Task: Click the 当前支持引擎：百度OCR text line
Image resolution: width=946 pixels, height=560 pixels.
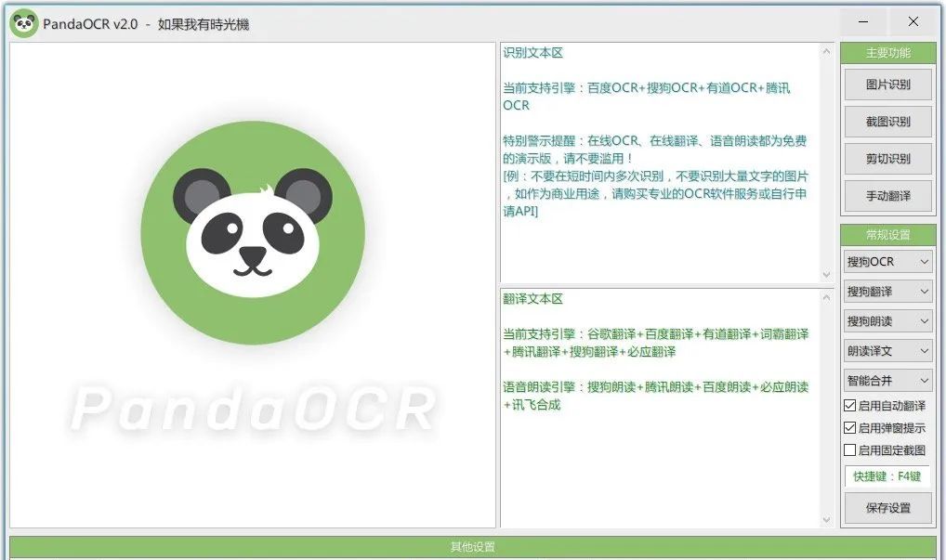Action: point(647,97)
